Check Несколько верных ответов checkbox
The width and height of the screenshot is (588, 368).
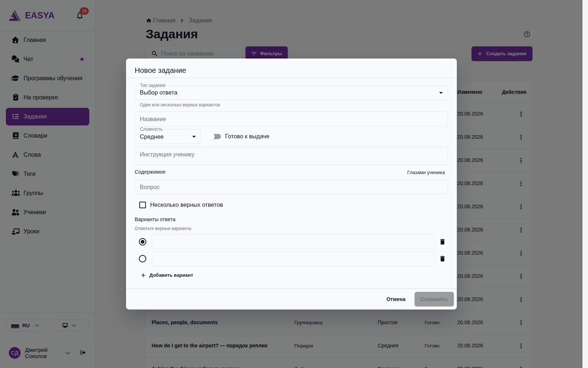click(143, 205)
